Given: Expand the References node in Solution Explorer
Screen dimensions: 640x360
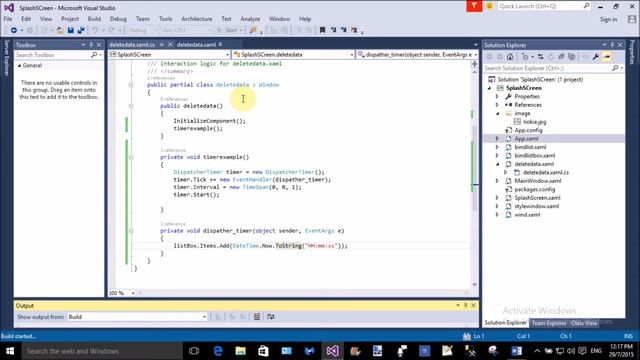Looking at the screenshot, I should [497, 105].
